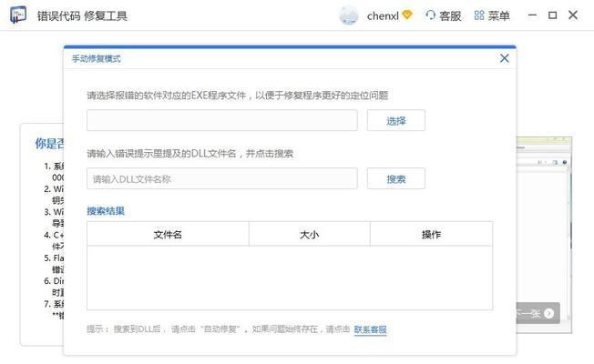The image size is (594, 364).
Task: Open the 菜单 menu
Action: click(492, 15)
